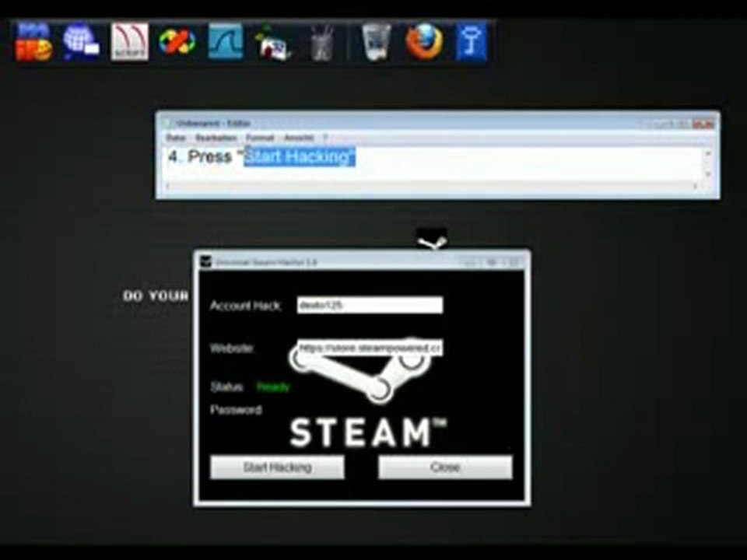The image size is (747, 560).
Task: Click the Website label in the Steam window
Action: tap(231, 348)
